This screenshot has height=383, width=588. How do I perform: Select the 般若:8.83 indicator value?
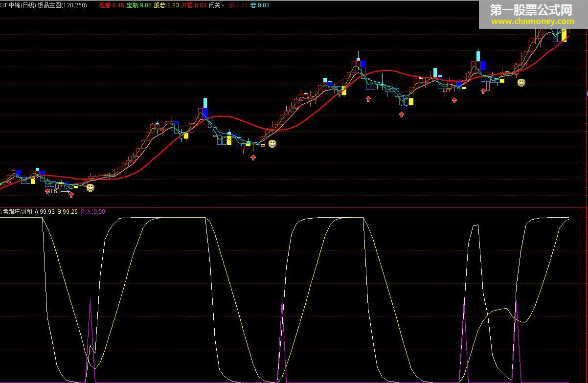tap(166, 5)
